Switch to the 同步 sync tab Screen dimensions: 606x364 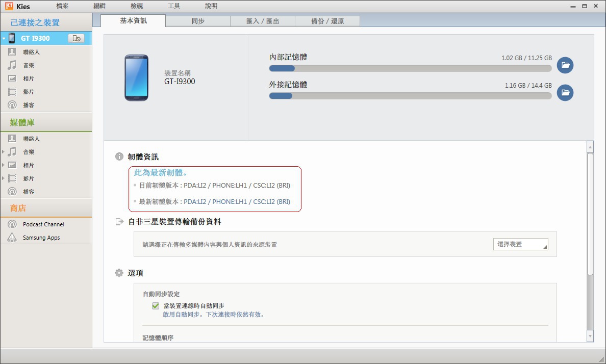coord(198,21)
